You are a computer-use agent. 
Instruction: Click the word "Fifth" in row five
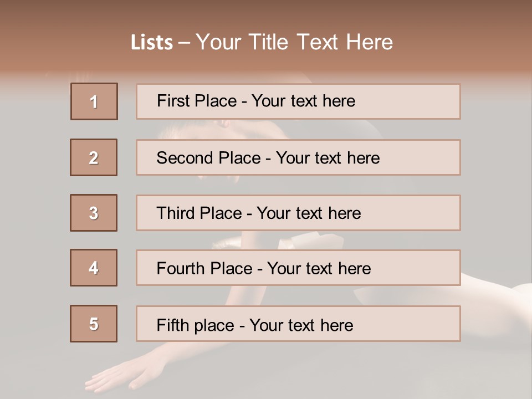[172, 325]
